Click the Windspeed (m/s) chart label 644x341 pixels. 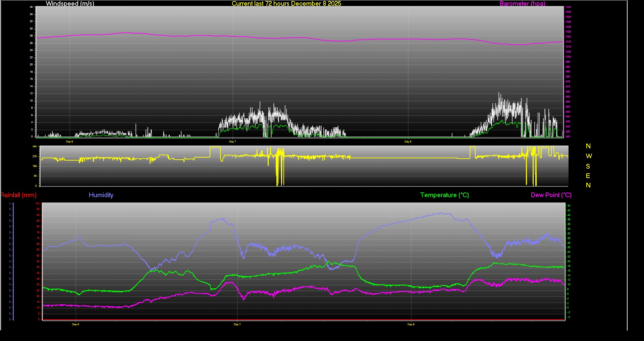70,4
